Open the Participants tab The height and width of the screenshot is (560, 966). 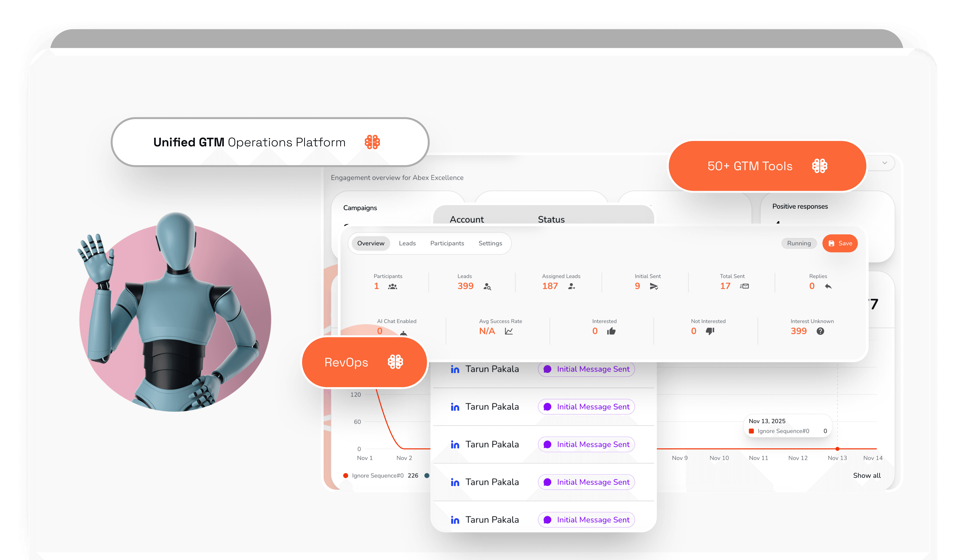pyautogui.click(x=447, y=243)
